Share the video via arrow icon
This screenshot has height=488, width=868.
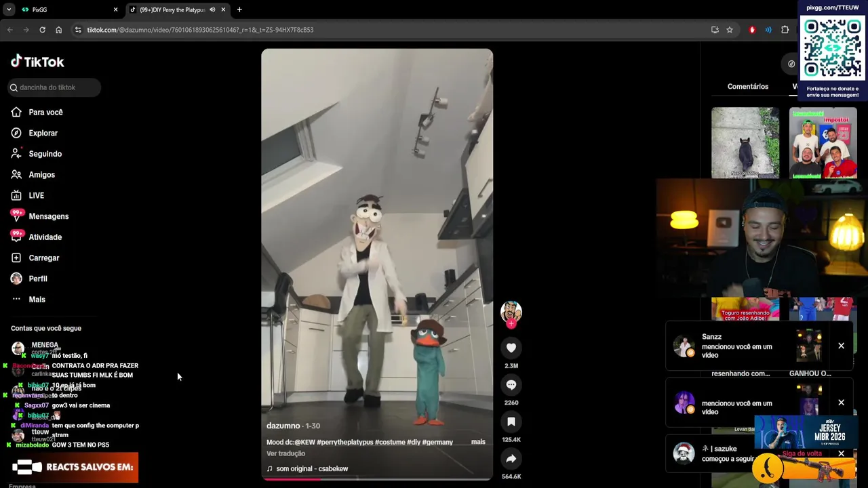point(511,459)
